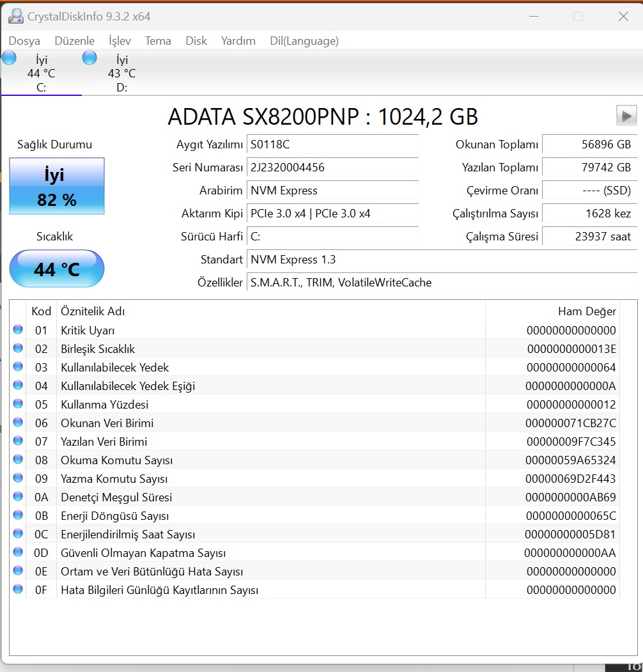Click the Yazılan Toplamı value 79742 GB
The height and width of the screenshot is (672, 643).
tap(590, 167)
